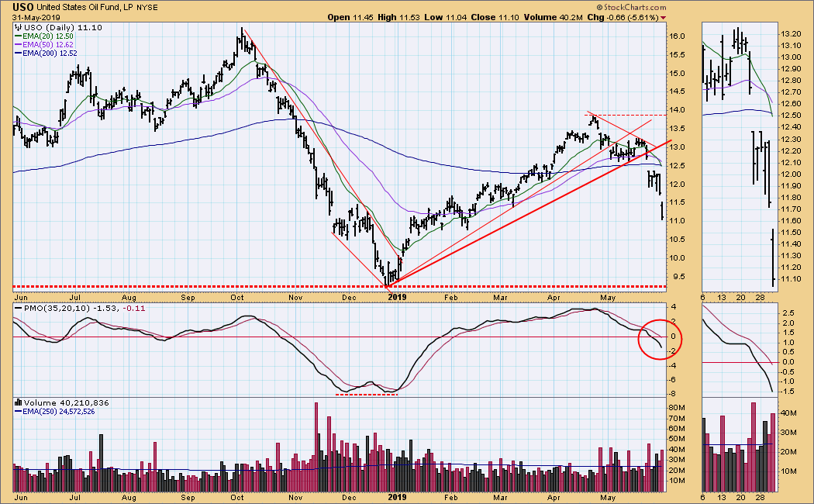Click the red down-arrow beside the change value
Image resolution: width=814 pixels, height=504 pixels.
coord(663,18)
